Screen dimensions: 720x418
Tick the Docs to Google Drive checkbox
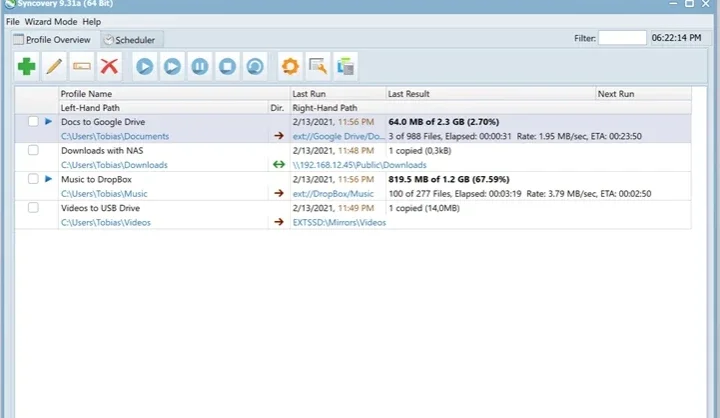33,122
